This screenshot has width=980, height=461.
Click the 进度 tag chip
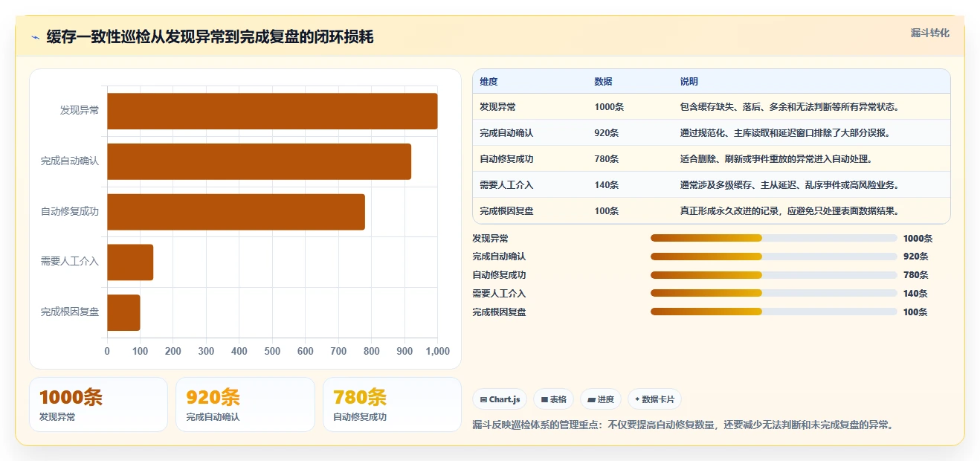tap(601, 399)
